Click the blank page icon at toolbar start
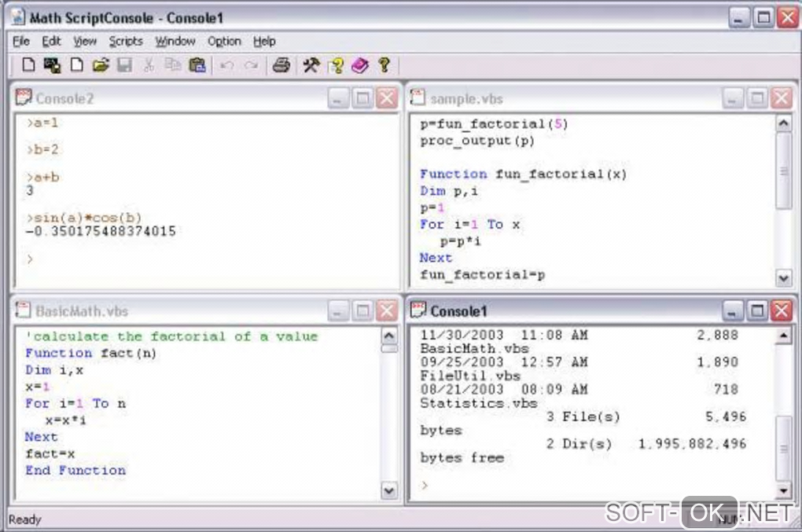Viewport: 802px width, 532px height. (28, 65)
